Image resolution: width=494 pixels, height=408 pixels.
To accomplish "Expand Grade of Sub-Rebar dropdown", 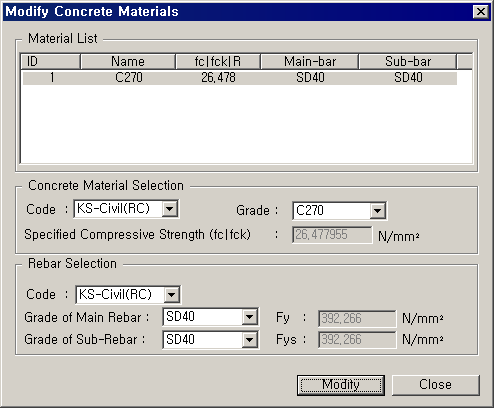I will 250,340.
